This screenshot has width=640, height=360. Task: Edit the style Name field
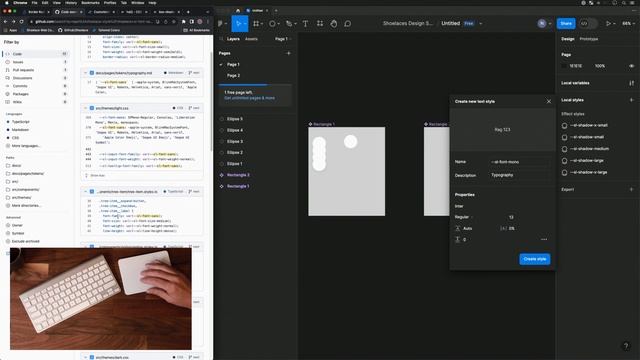point(519,162)
